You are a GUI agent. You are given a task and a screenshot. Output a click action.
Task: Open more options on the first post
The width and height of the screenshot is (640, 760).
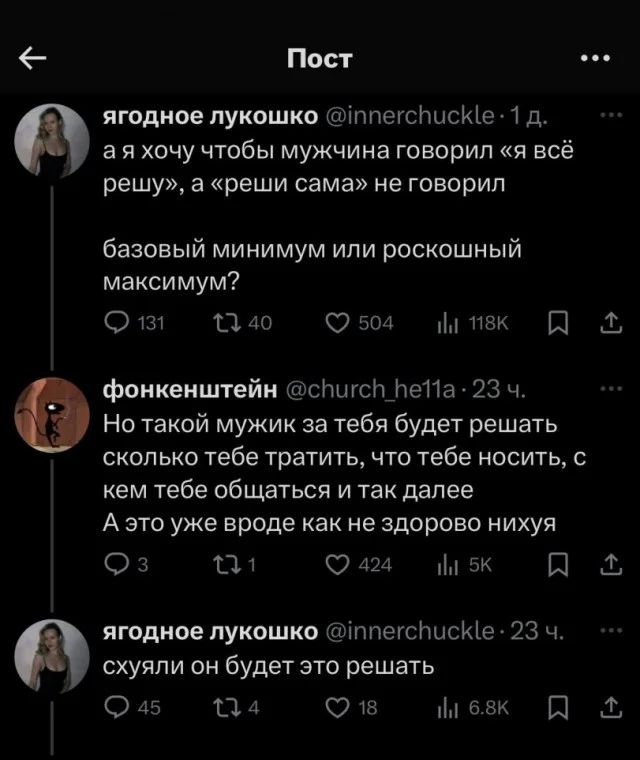tap(607, 115)
